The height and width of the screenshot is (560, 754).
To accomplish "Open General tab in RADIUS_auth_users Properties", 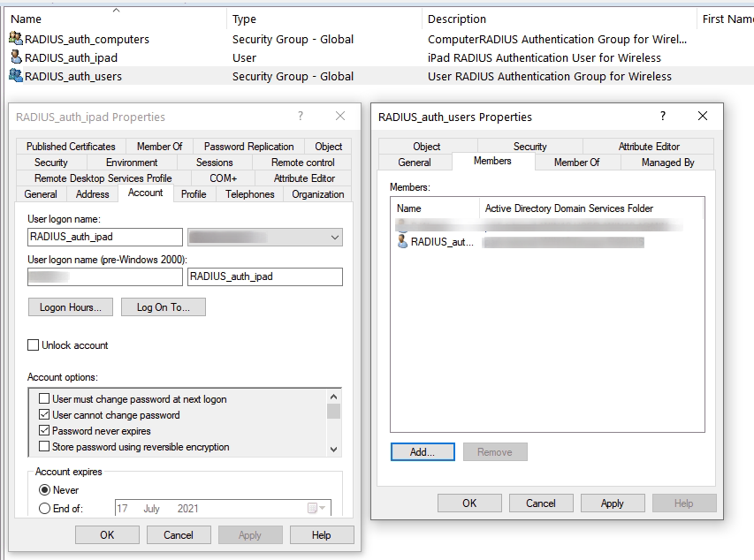I will (x=415, y=162).
